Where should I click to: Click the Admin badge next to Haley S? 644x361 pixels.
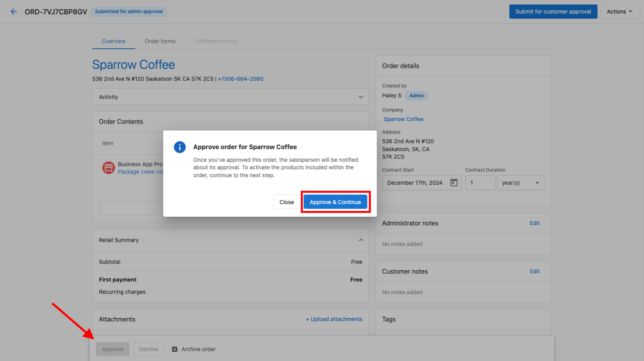tap(417, 96)
